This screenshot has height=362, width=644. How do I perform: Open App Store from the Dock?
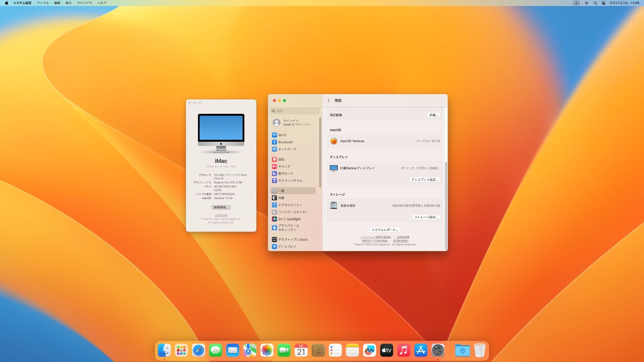[x=421, y=350]
